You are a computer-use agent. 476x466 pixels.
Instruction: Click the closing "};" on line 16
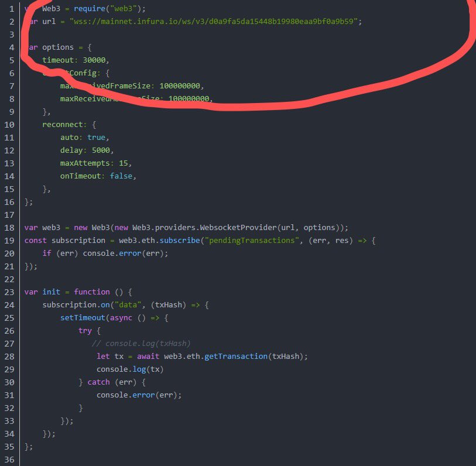pyautogui.click(x=29, y=202)
